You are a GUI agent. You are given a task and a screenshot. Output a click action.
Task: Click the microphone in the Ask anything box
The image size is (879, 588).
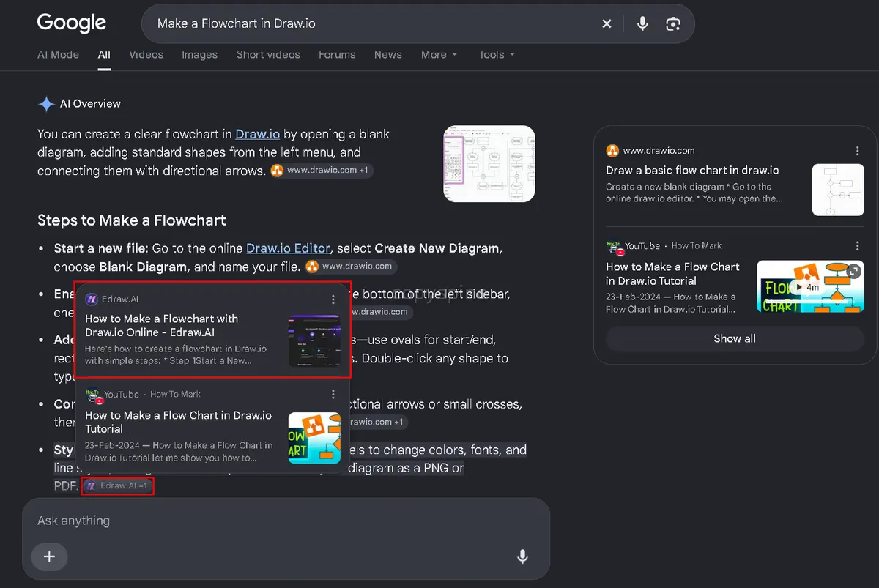(x=522, y=557)
